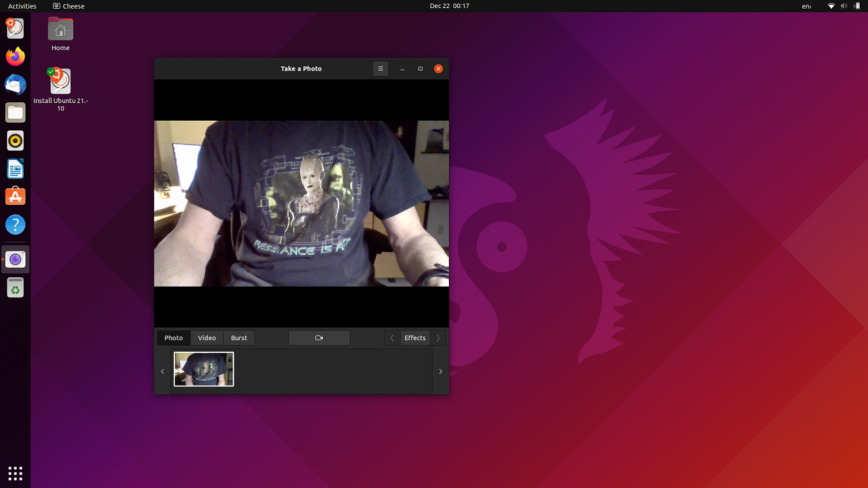Open the clock and calendar panel
The height and width of the screenshot is (488, 868).
coord(450,6)
